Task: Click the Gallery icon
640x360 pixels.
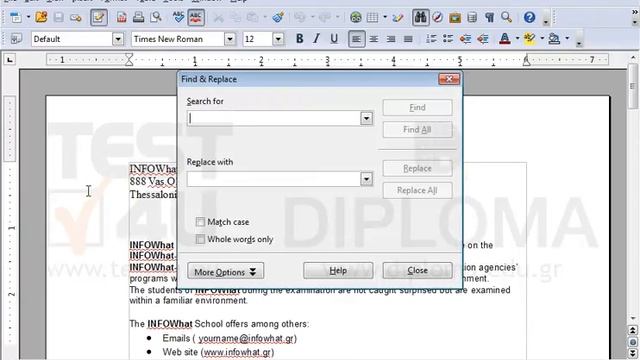Action: pos(455,18)
